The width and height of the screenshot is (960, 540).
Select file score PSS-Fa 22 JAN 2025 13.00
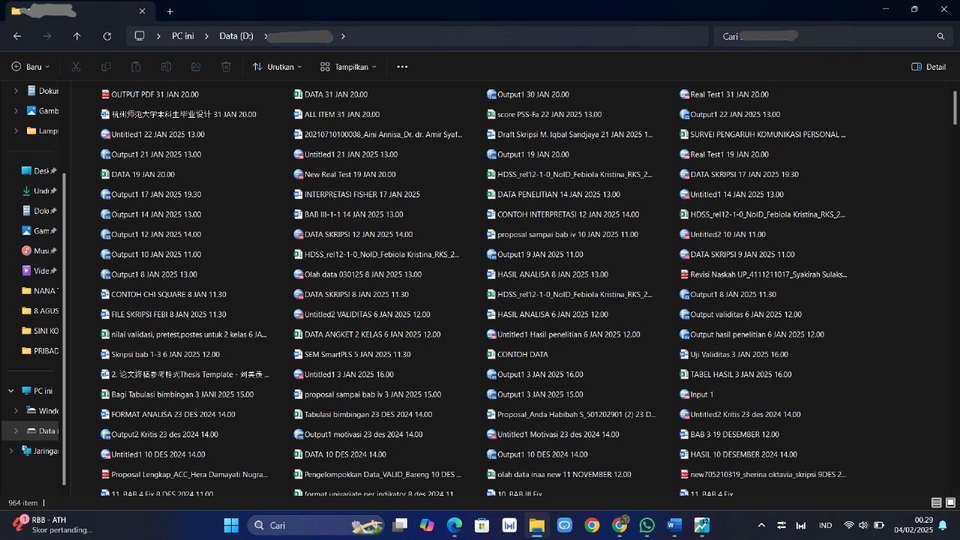point(544,114)
